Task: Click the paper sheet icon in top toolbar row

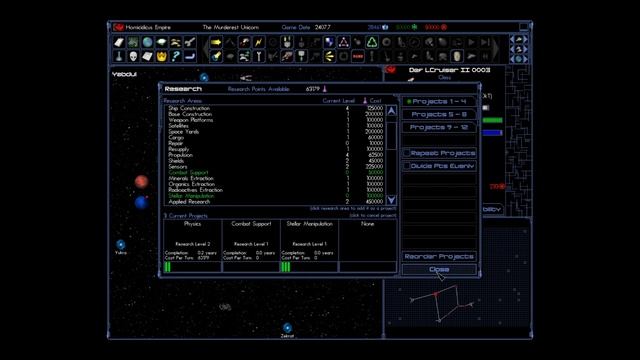Action: pyautogui.click(x=119, y=42)
